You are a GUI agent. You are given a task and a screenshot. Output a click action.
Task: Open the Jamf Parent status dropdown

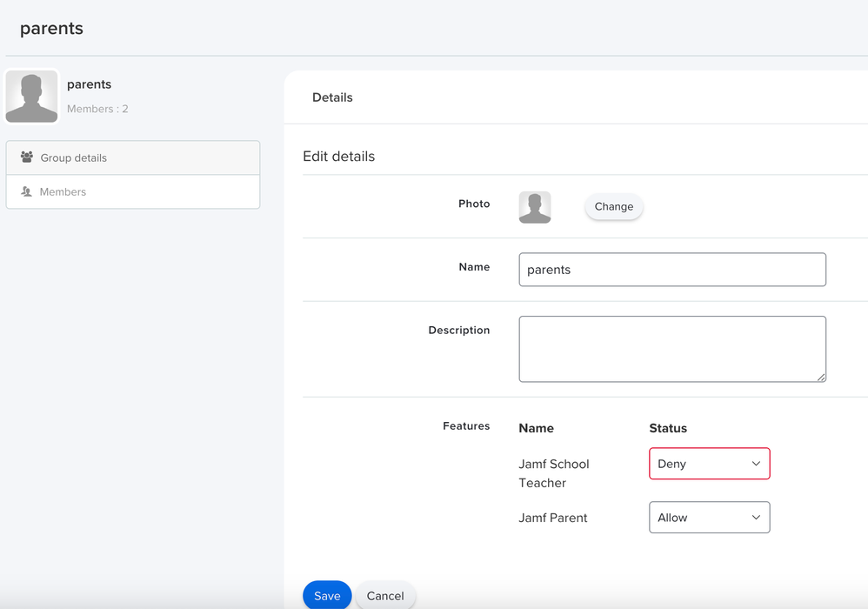[x=709, y=517]
